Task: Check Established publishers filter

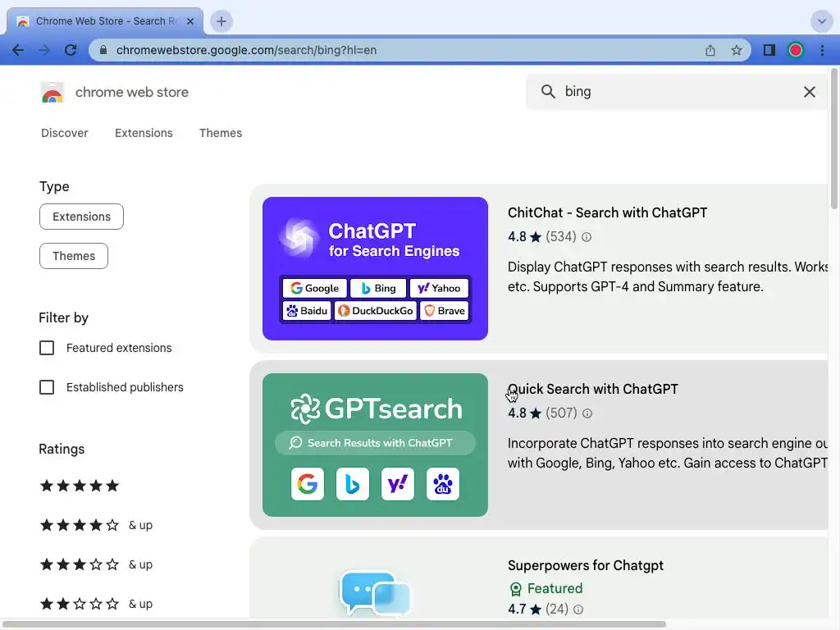Action: (47, 387)
